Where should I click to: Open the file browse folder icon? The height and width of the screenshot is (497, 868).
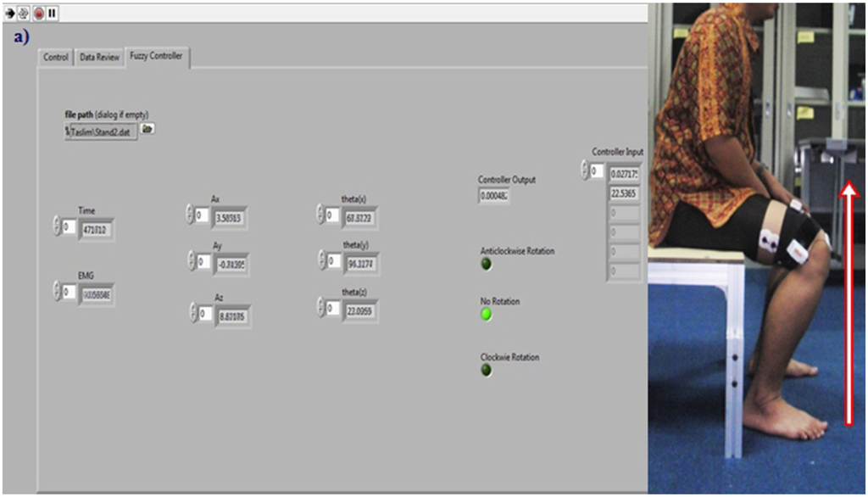tap(147, 129)
